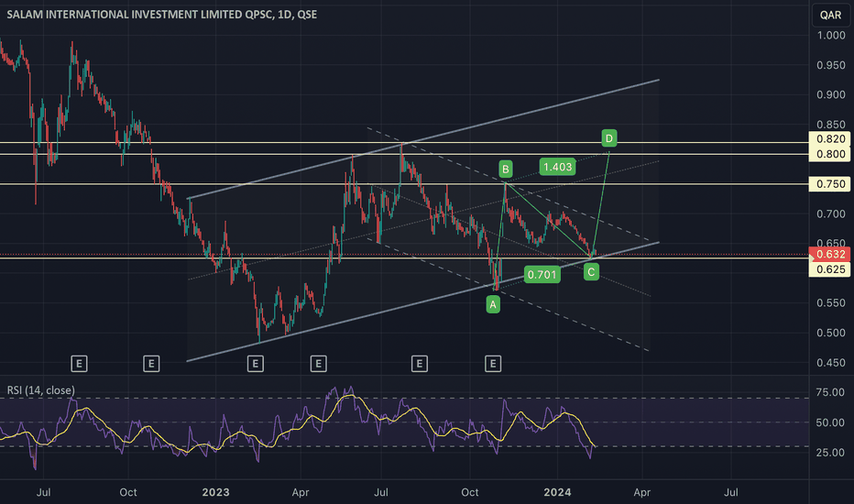Click the 2024 time axis label
The image size is (854, 504).
pyautogui.click(x=557, y=493)
